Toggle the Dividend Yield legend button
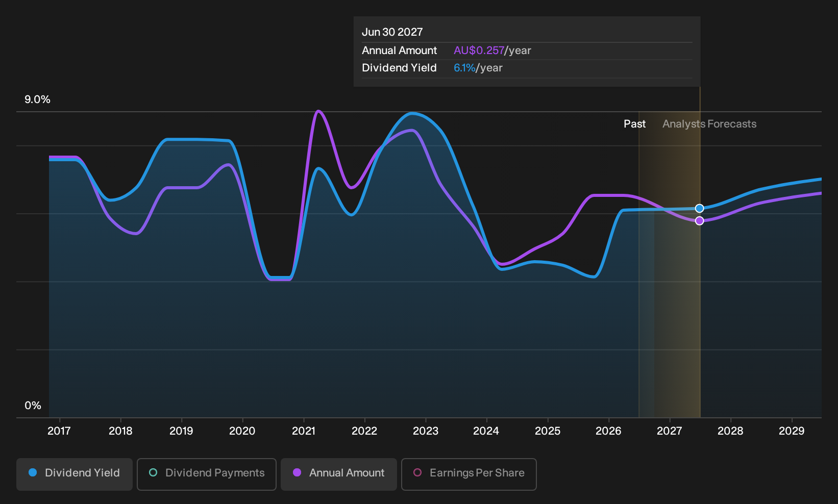 click(x=75, y=474)
